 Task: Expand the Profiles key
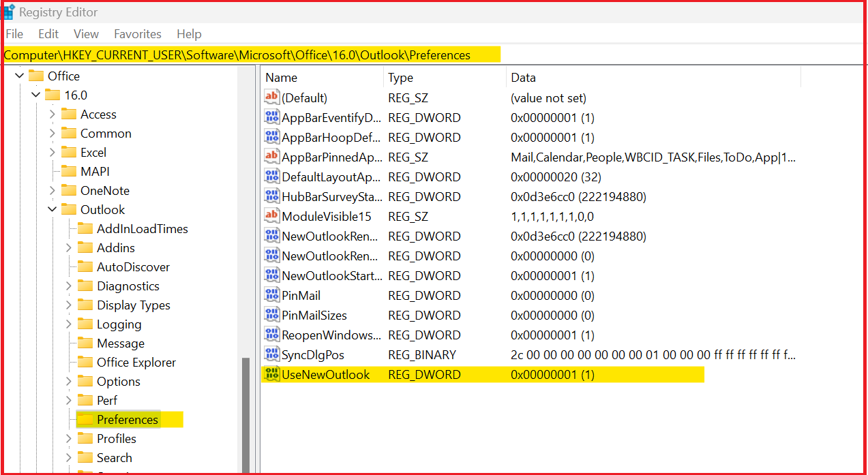(68, 438)
